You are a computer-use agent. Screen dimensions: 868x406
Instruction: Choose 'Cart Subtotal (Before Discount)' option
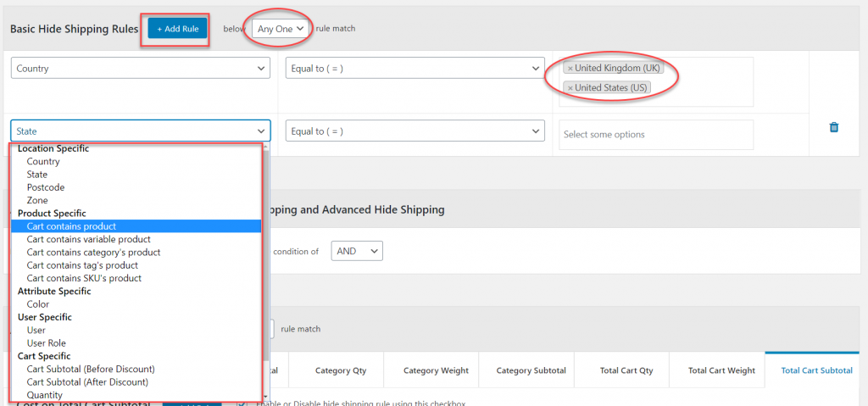click(91, 369)
